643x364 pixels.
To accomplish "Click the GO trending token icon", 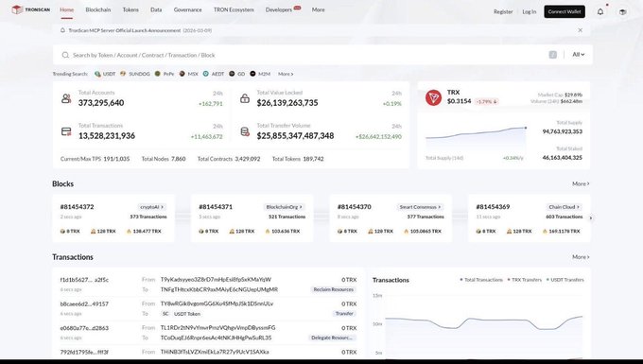I will click(x=232, y=74).
